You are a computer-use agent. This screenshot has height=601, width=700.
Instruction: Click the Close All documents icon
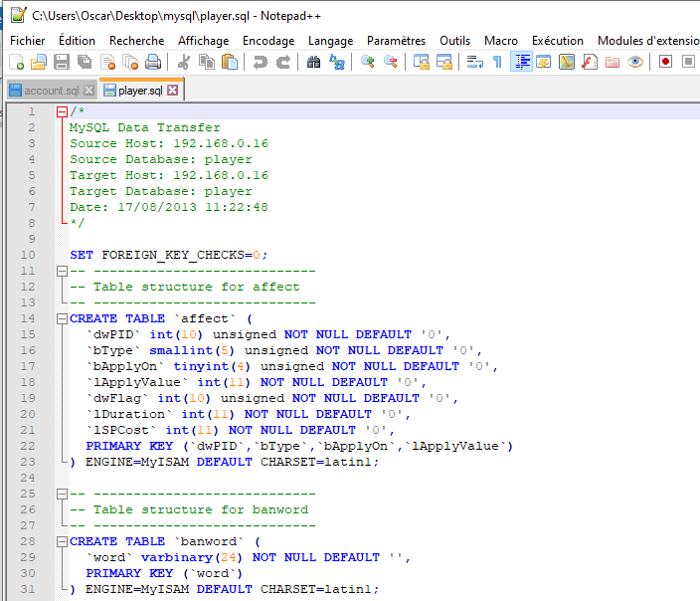130,62
